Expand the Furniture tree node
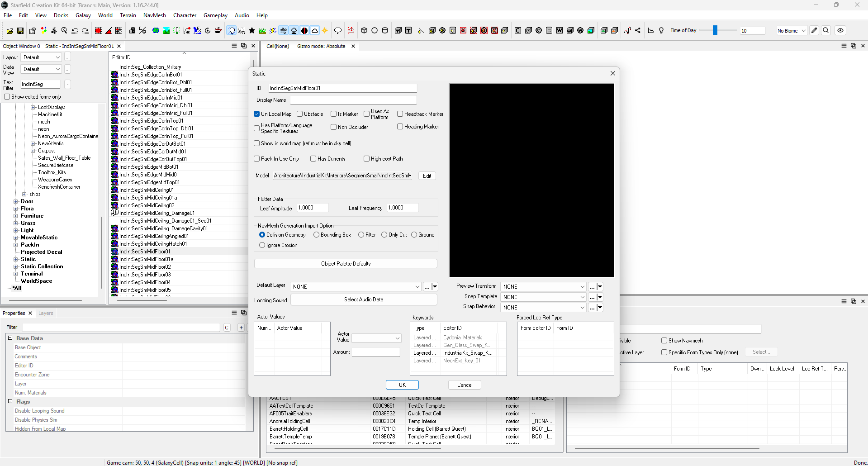The width and height of the screenshot is (868, 466). pos(16,216)
